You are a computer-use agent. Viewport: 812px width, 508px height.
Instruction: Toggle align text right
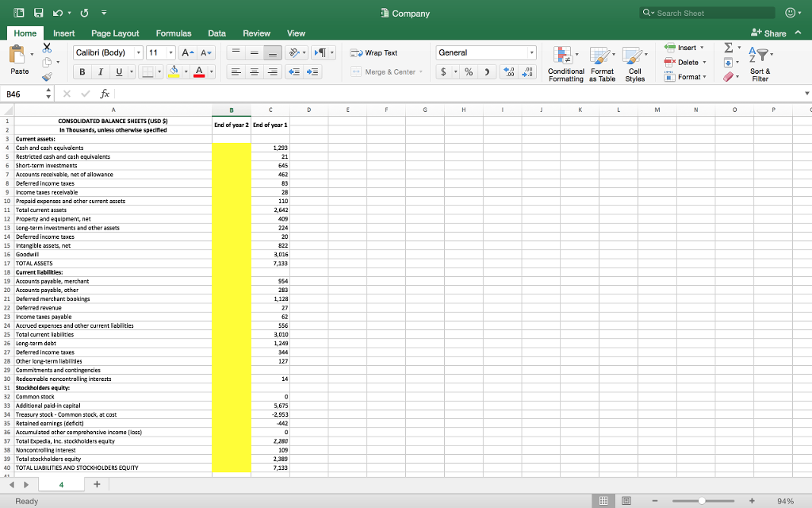[x=273, y=71]
